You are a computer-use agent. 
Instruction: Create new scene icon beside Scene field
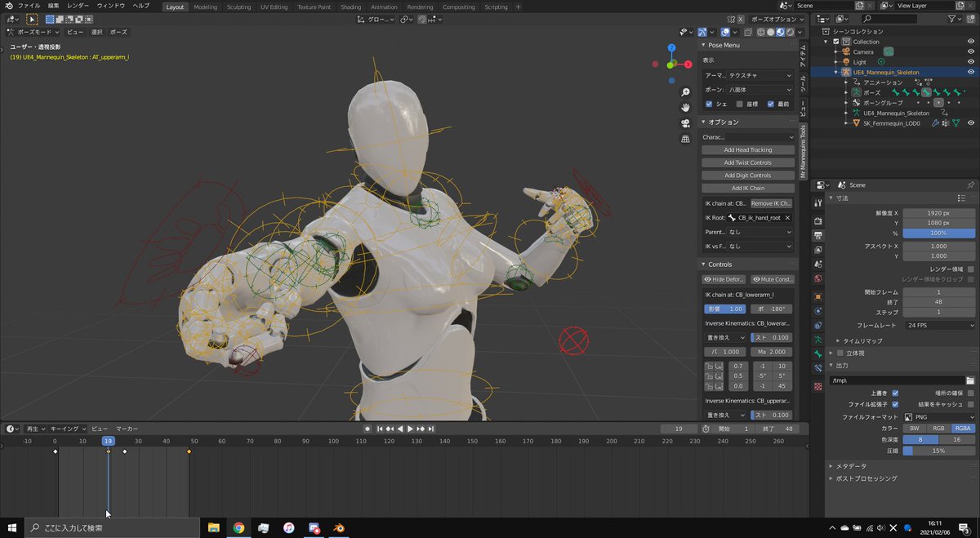tap(860, 6)
